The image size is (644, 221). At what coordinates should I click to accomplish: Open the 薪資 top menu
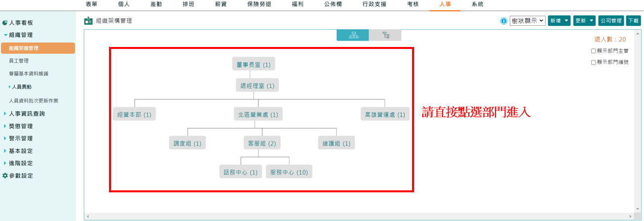tap(220, 4)
